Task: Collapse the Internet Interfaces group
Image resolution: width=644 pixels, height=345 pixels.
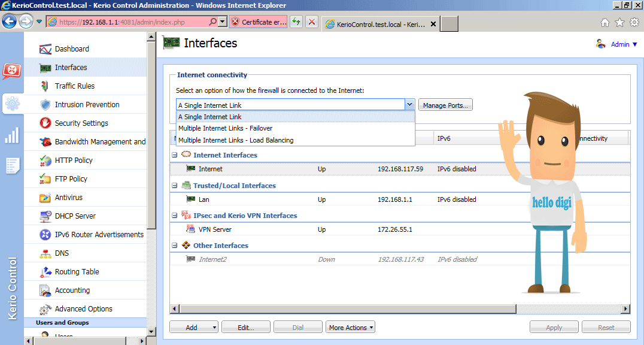Action: point(175,155)
